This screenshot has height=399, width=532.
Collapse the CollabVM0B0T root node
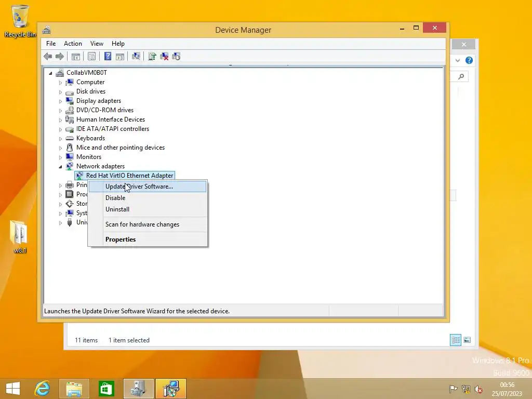coord(50,73)
